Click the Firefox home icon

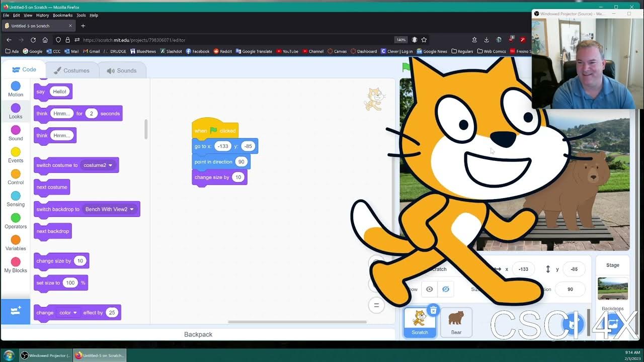(45, 40)
